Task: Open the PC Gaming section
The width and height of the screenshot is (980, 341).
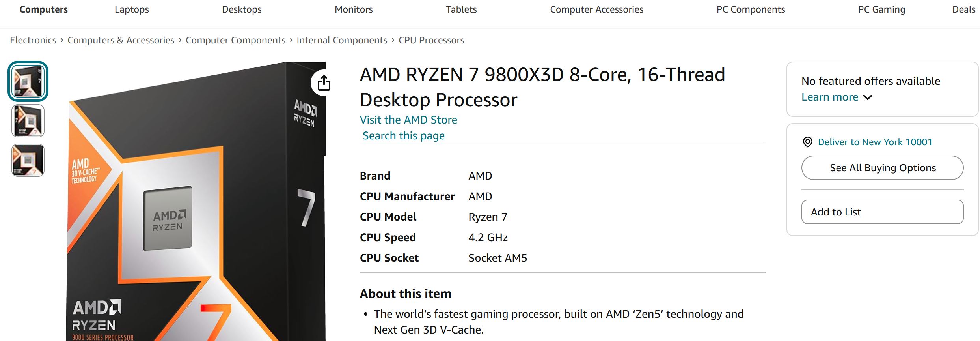Action: click(881, 9)
